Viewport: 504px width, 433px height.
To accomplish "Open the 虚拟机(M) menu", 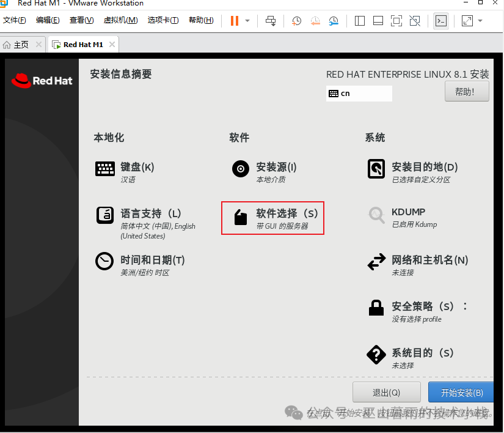I will click(x=121, y=20).
